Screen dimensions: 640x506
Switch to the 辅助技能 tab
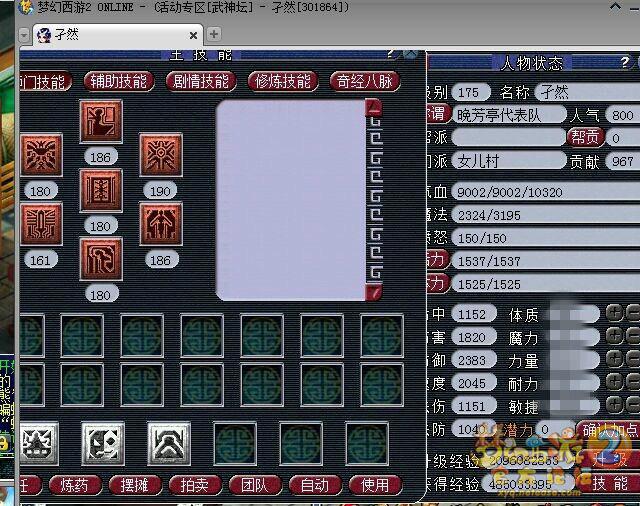coord(118,82)
